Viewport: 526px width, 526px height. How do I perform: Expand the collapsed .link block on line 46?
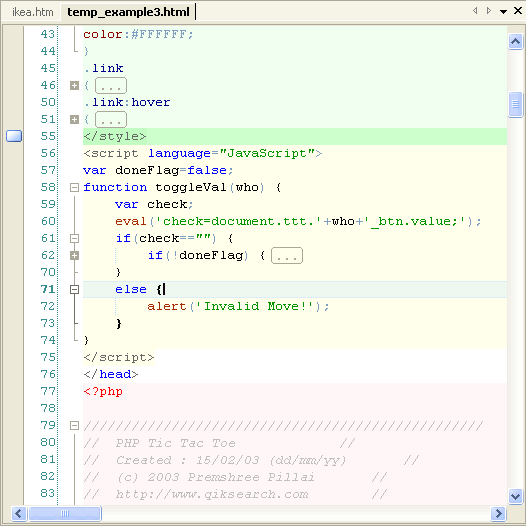(x=74, y=86)
